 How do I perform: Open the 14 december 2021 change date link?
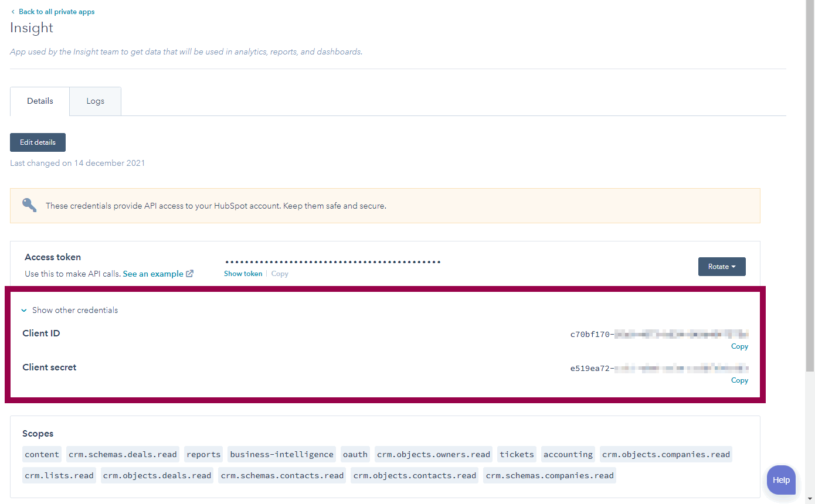(x=109, y=163)
